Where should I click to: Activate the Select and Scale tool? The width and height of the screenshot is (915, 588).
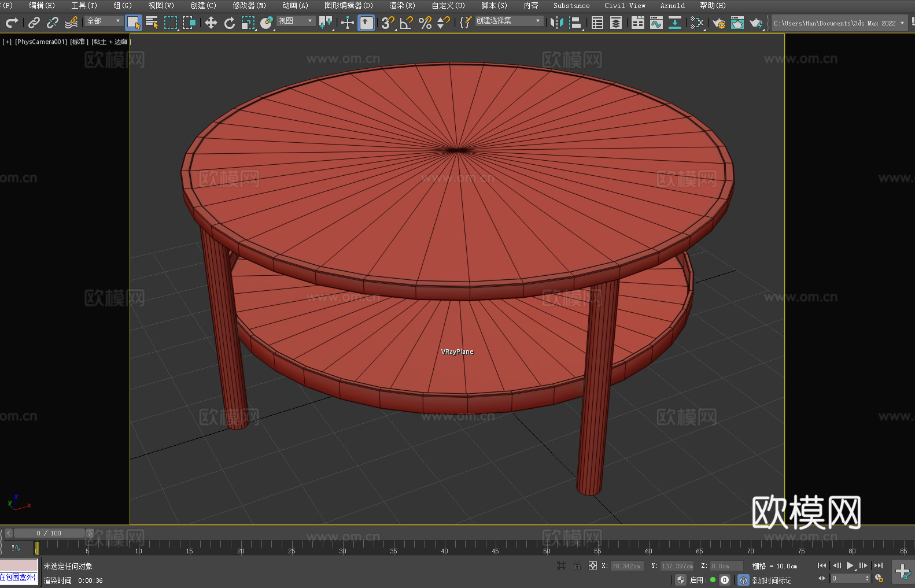(x=248, y=23)
